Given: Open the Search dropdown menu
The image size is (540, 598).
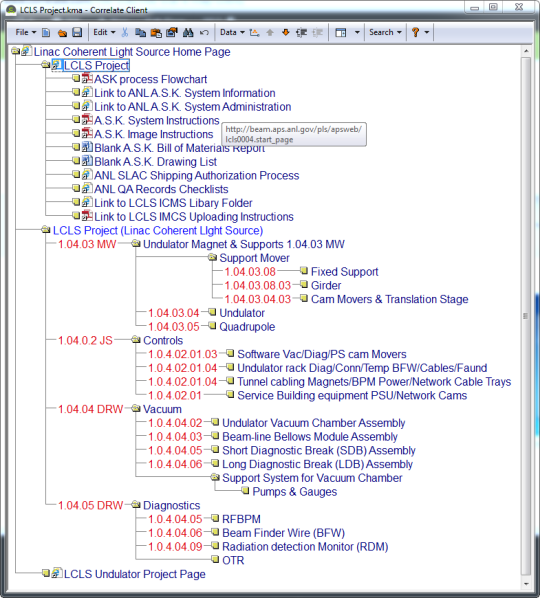Looking at the screenshot, I should pos(385,32).
